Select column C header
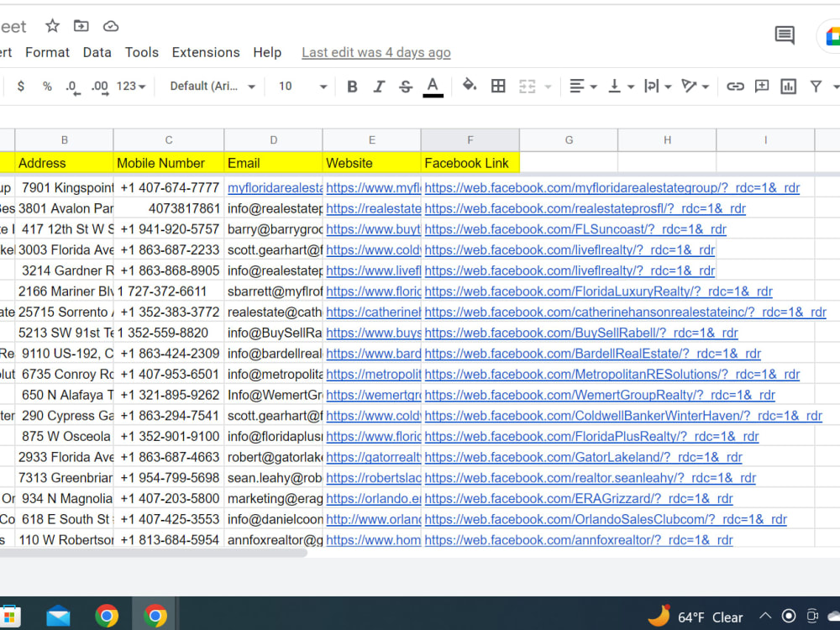 click(x=169, y=139)
